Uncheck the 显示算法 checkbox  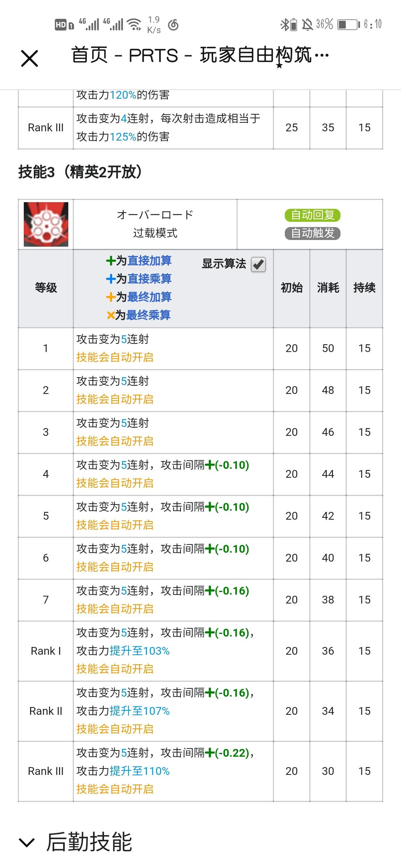point(258,264)
